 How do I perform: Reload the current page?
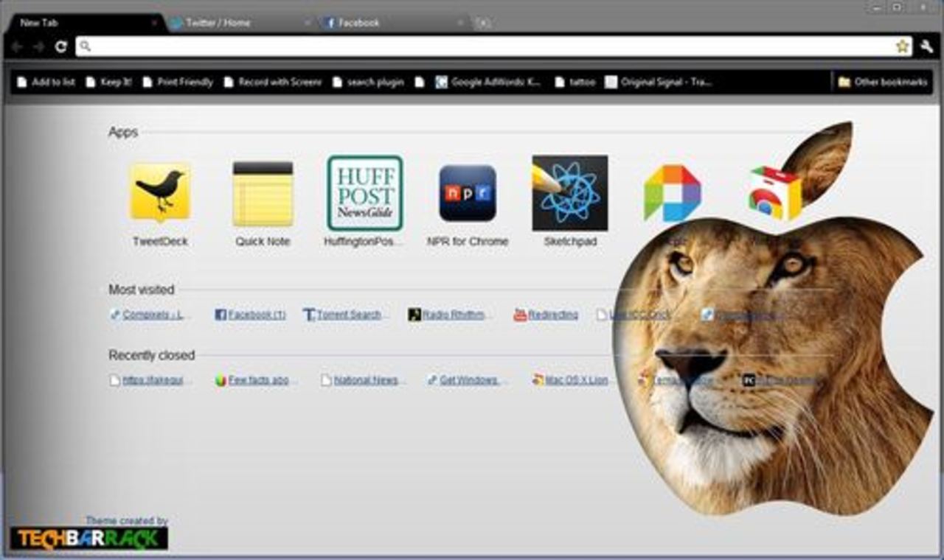[x=61, y=46]
